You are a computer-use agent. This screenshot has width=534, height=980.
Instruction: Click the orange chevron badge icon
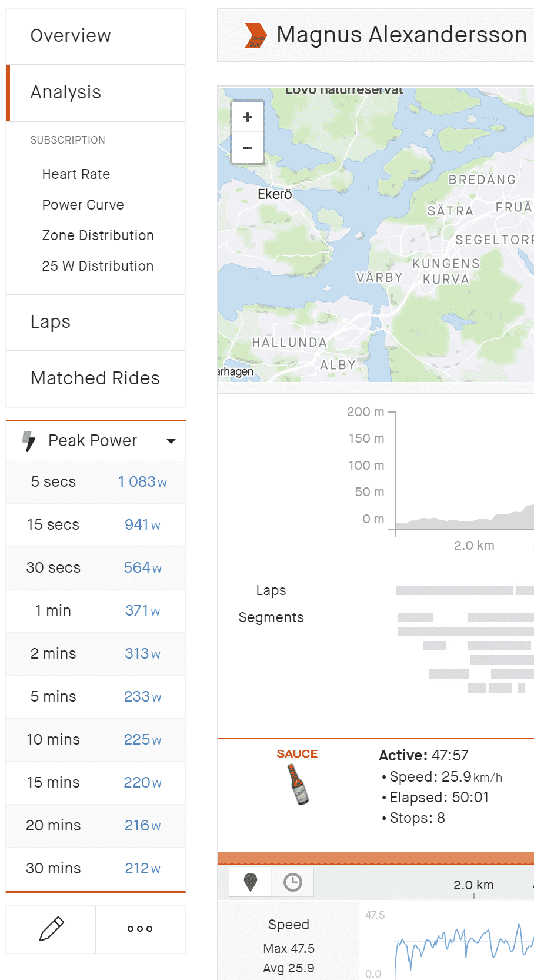point(255,35)
